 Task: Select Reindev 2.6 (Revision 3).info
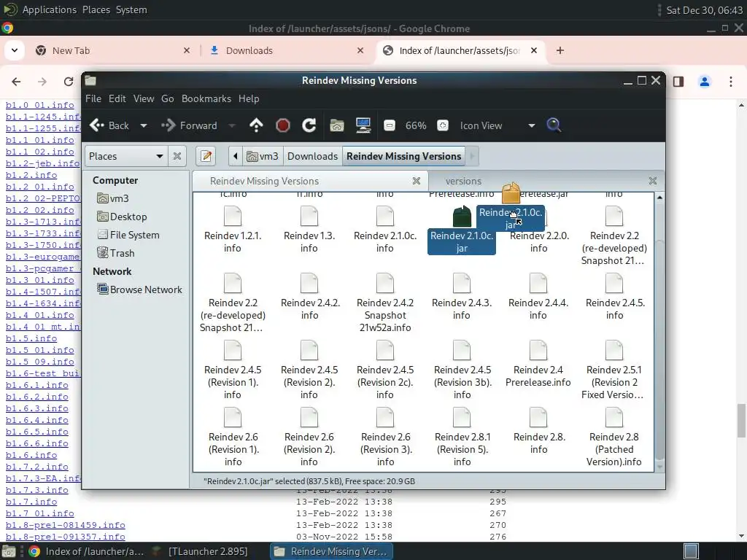click(x=385, y=437)
